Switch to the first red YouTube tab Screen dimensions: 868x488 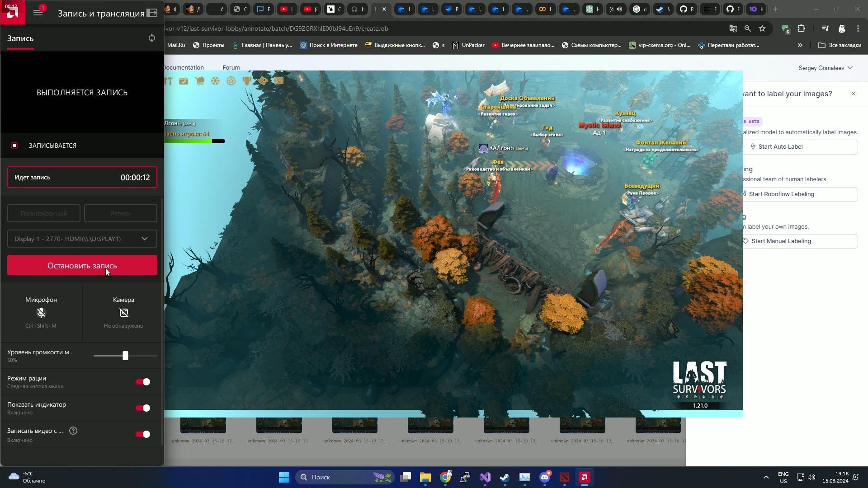pos(286,9)
